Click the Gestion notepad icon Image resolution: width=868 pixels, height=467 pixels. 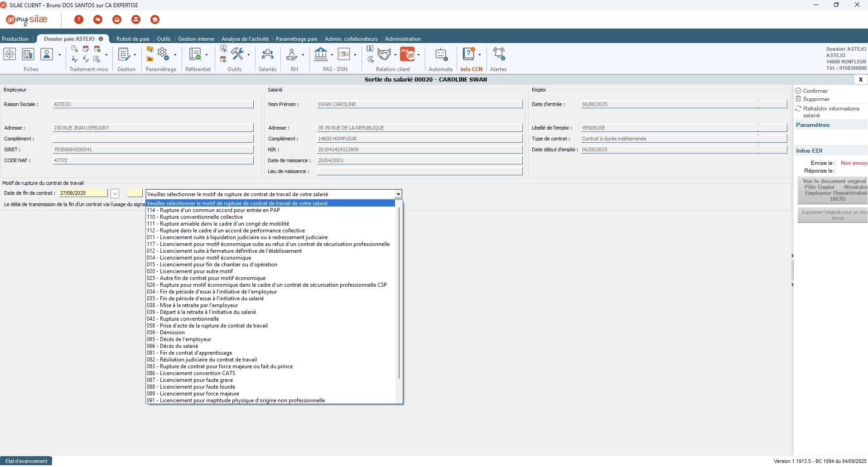click(123, 55)
